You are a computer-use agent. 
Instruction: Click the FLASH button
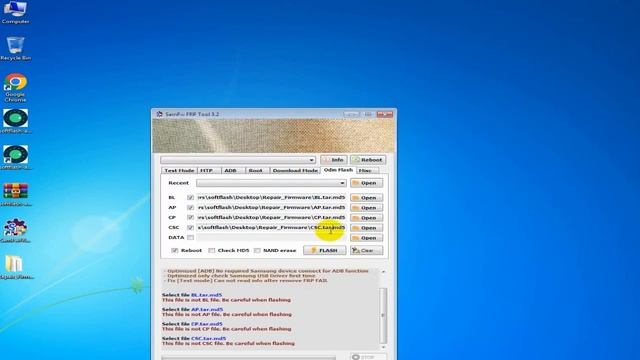[x=324, y=250]
